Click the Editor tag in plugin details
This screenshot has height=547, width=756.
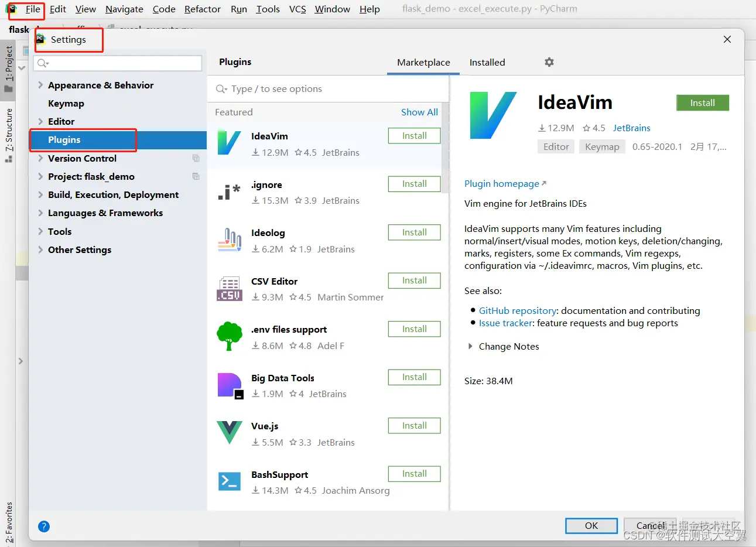point(556,147)
